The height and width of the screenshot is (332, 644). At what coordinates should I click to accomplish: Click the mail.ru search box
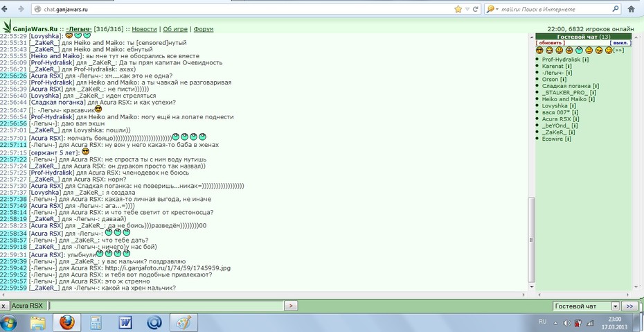(555, 9)
